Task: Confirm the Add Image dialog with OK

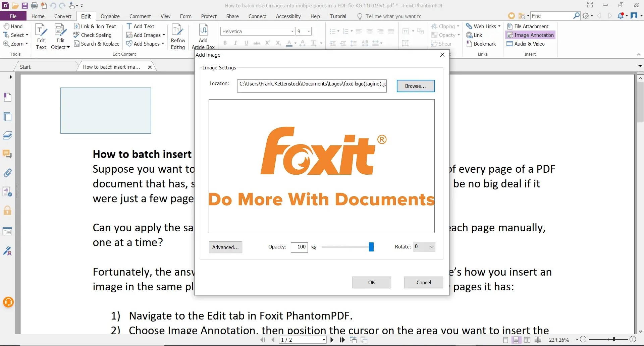Action: point(371,282)
